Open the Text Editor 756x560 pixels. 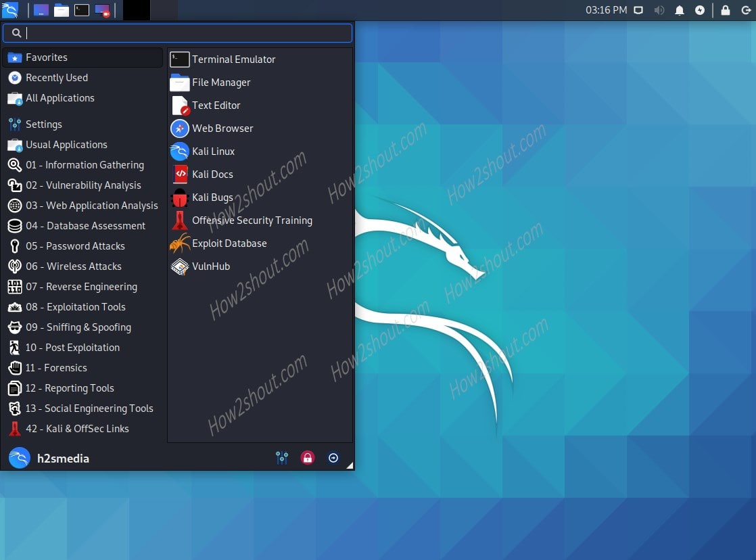point(215,105)
